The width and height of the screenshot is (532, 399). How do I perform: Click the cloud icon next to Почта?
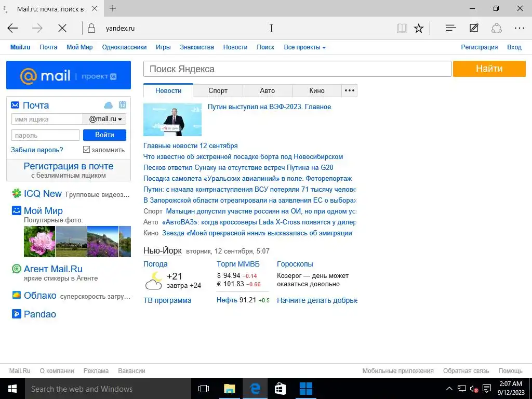click(x=108, y=105)
